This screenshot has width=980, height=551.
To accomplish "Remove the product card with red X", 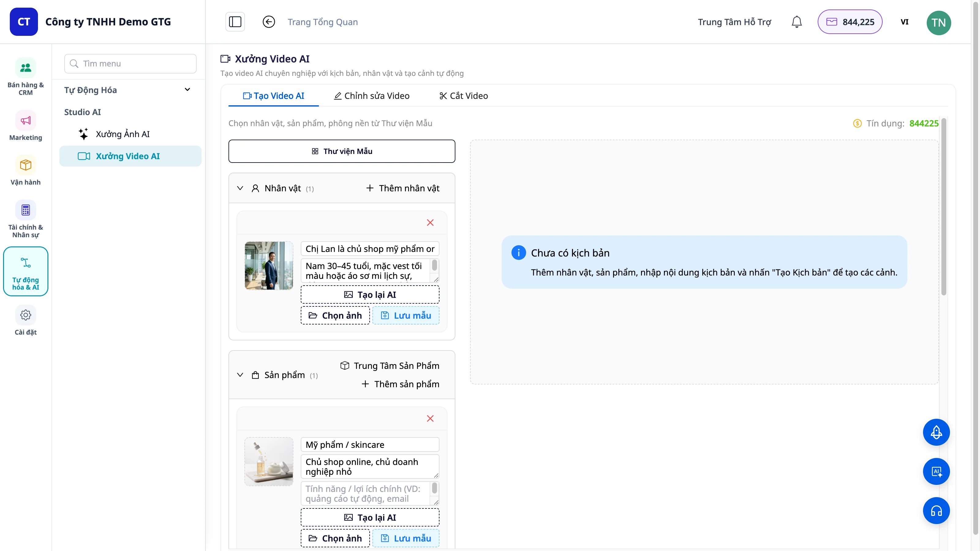I will click(x=430, y=418).
